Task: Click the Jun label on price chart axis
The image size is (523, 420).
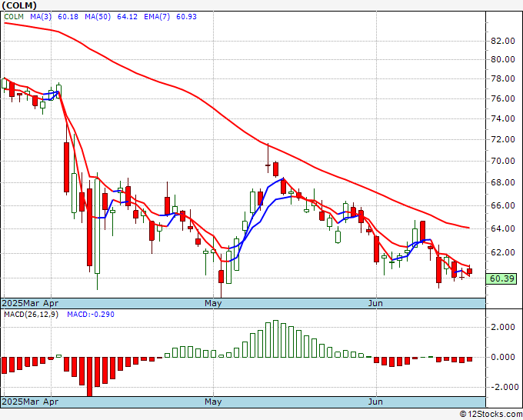Action: click(375, 303)
